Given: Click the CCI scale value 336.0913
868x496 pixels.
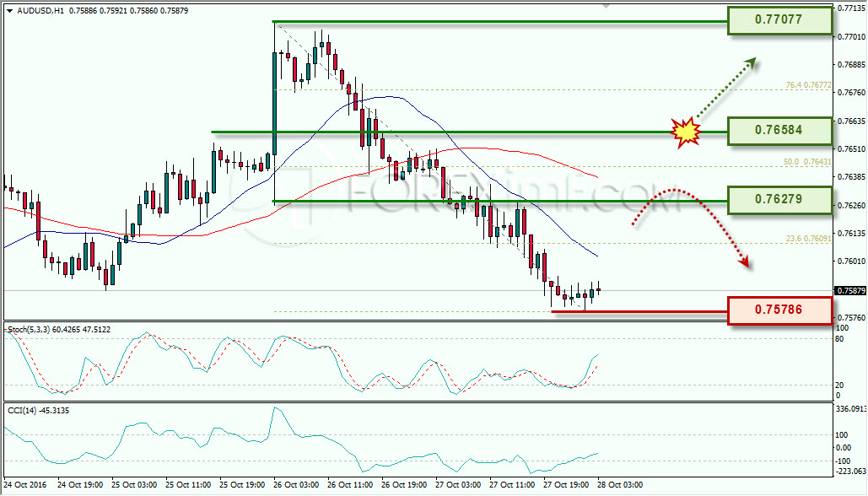Looking at the screenshot, I should (851, 410).
